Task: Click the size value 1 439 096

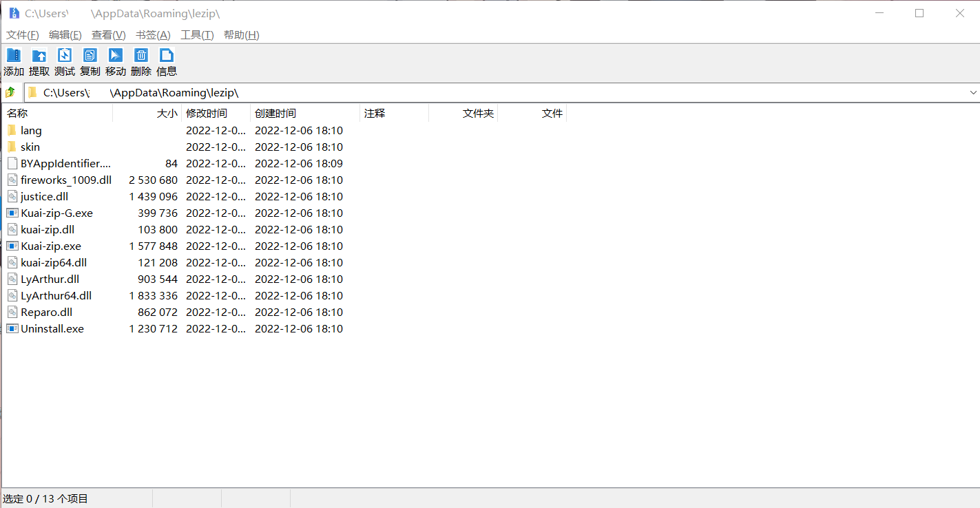Action: coord(153,196)
